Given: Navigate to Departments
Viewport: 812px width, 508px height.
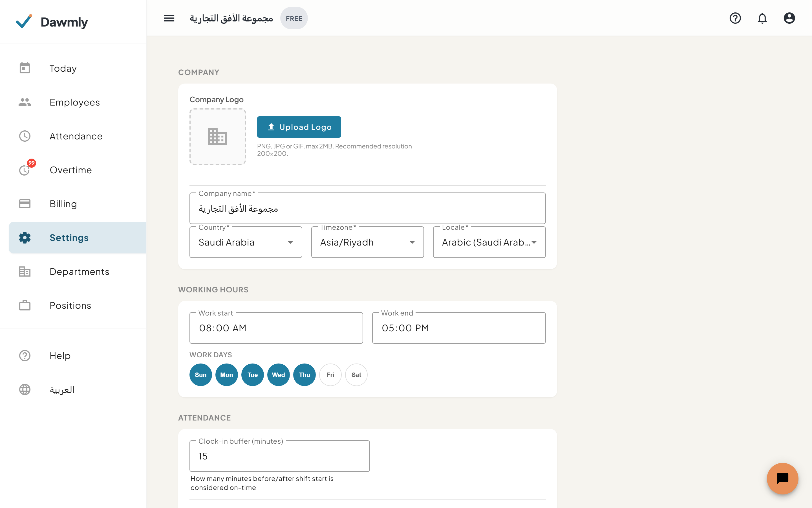Looking at the screenshot, I should (78, 271).
